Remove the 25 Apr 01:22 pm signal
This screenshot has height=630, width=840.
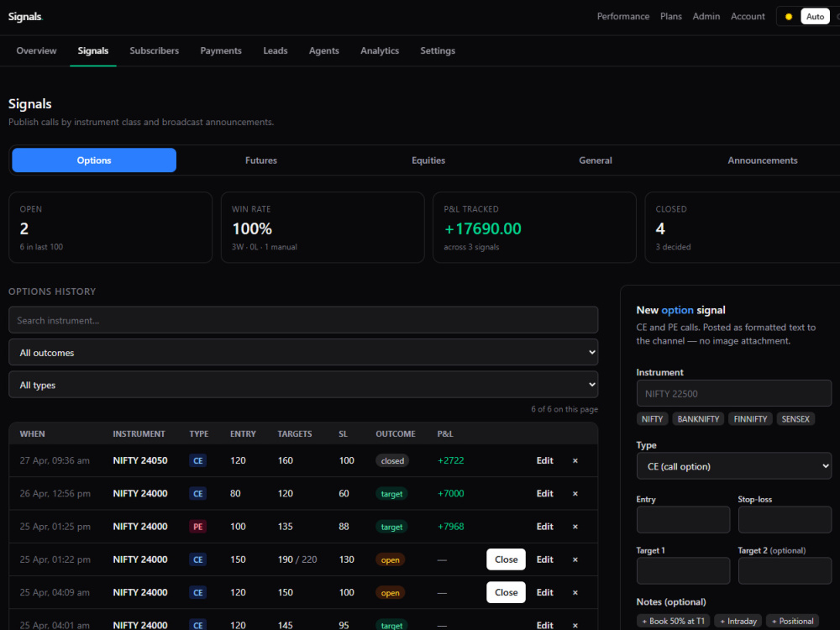pos(575,559)
